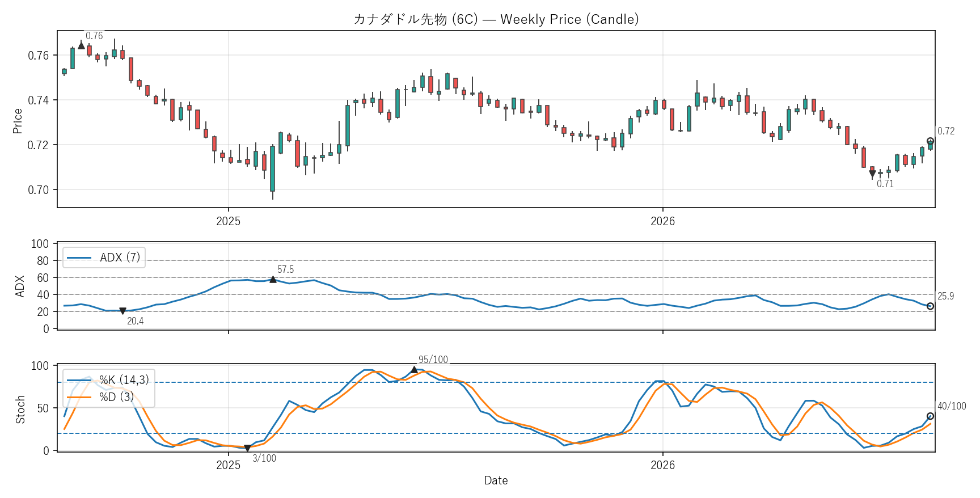Click the "95/100" stochastic peak annotation
This screenshot has width=980, height=498.
point(433,360)
